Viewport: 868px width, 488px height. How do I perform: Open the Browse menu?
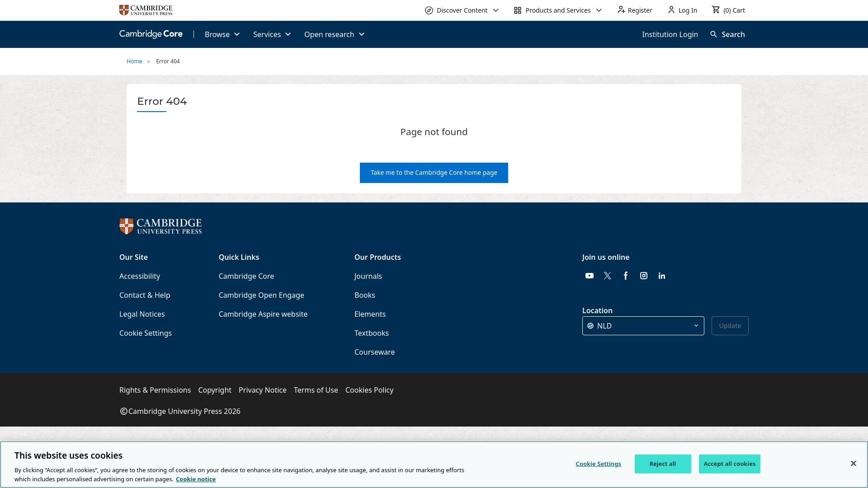click(222, 34)
